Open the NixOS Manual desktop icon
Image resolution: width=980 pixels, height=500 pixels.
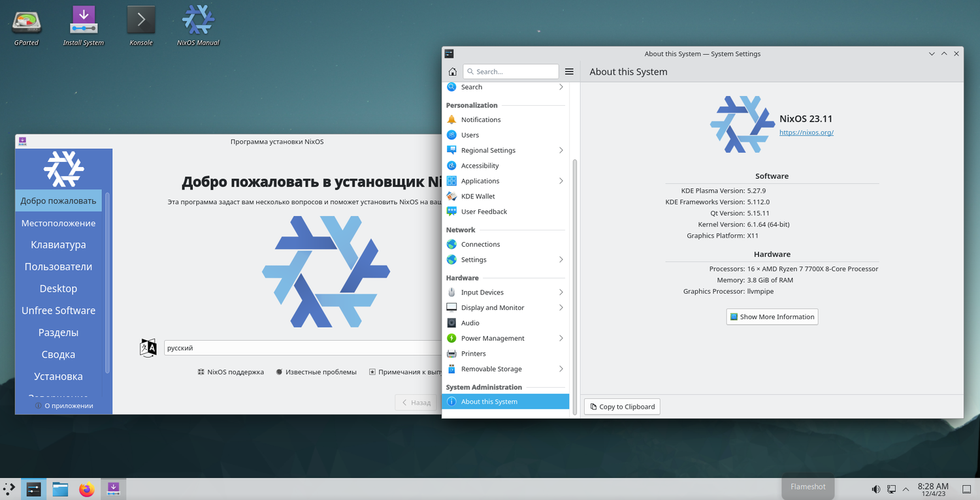(198, 26)
